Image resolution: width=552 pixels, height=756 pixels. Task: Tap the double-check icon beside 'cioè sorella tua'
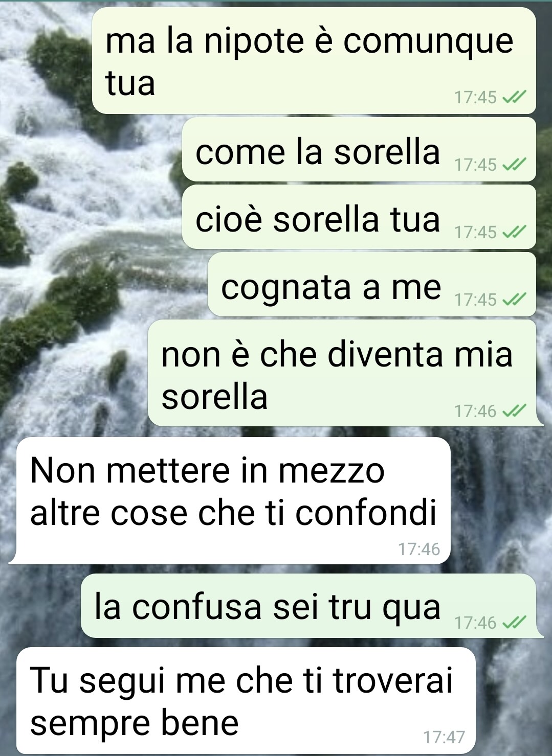514,232
